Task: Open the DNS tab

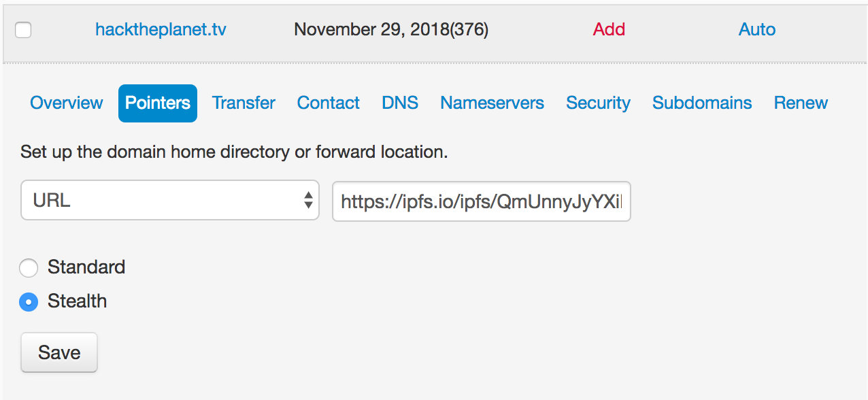Action: [x=400, y=103]
